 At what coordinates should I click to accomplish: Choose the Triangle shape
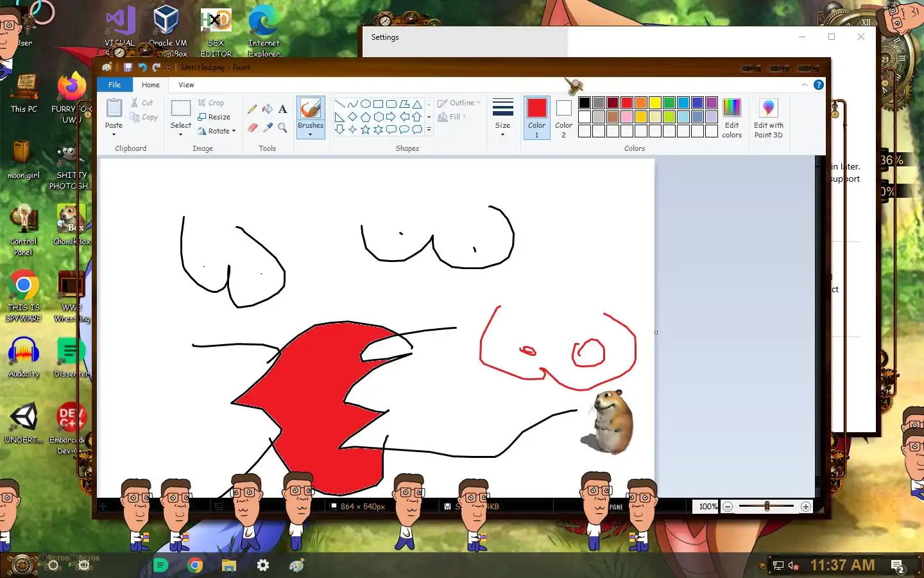pyautogui.click(x=417, y=104)
